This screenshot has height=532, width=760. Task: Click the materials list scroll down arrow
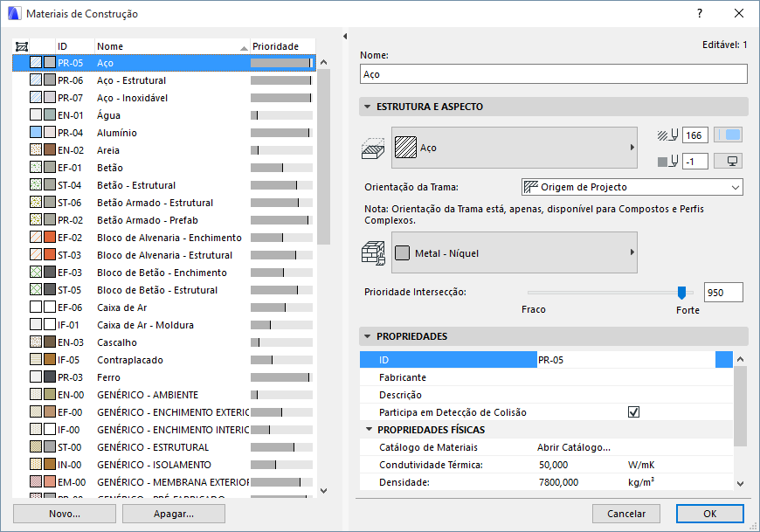tap(324, 490)
